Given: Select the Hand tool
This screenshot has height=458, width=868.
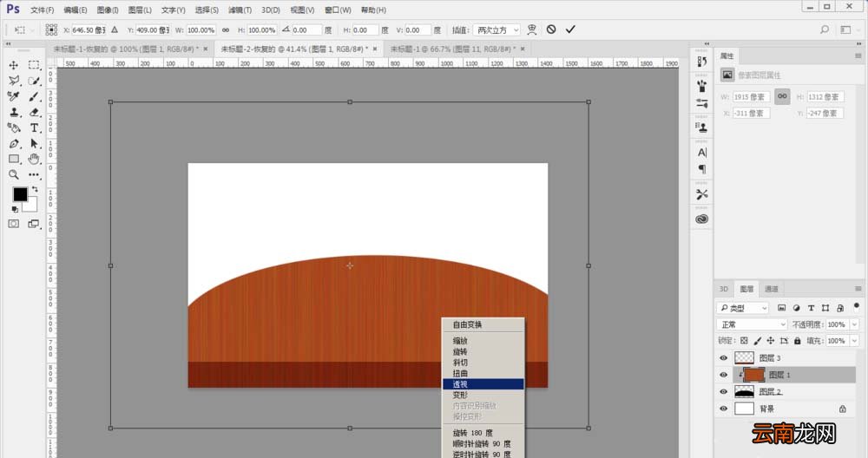Looking at the screenshot, I should click(x=35, y=160).
